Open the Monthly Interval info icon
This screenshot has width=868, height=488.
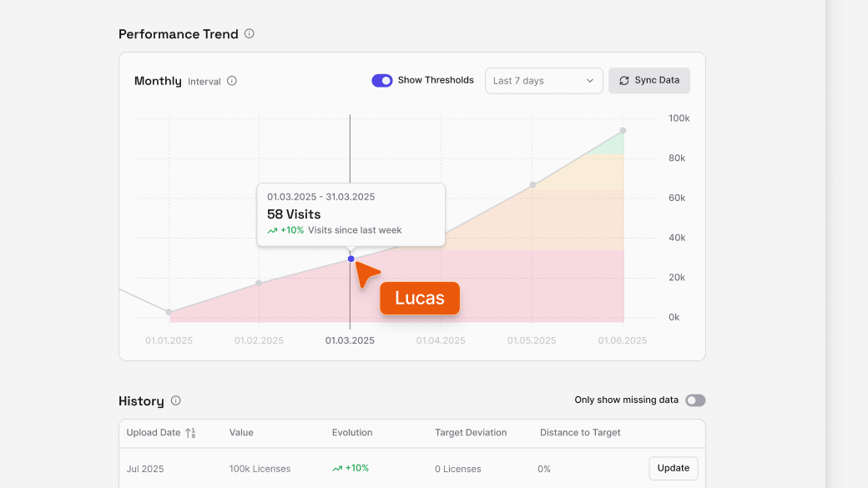[232, 81]
